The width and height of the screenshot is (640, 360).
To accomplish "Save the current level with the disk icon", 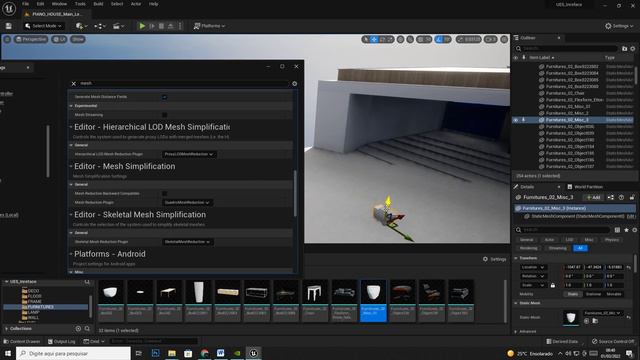I will pyautogui.click(x=9, y=26).
